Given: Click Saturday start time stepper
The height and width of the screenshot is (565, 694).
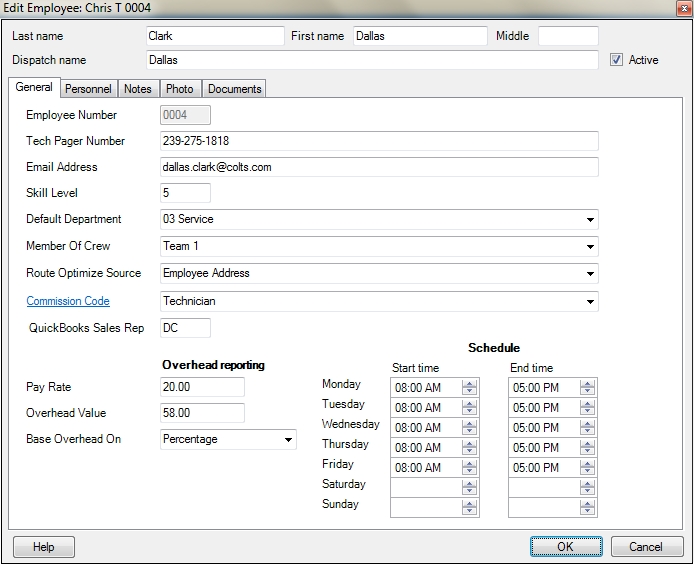Looking at the screenshot, I should coord(470,488).
